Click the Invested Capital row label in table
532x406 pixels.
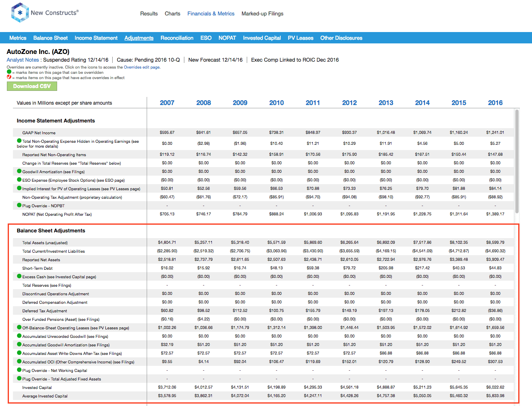(37, 387)
